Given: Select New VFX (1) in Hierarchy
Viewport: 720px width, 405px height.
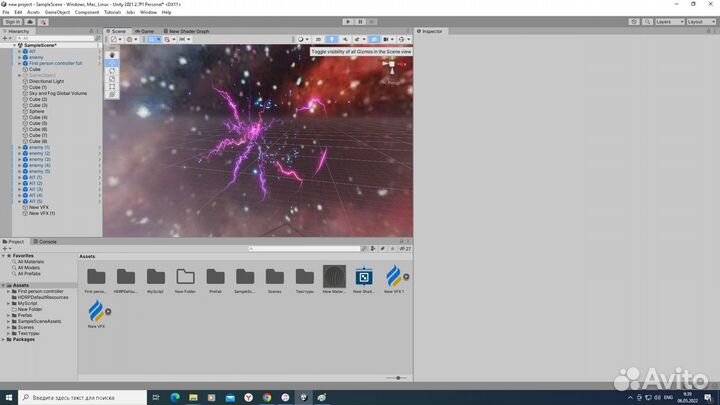Looking at the screenshot, I should [41, 213].
